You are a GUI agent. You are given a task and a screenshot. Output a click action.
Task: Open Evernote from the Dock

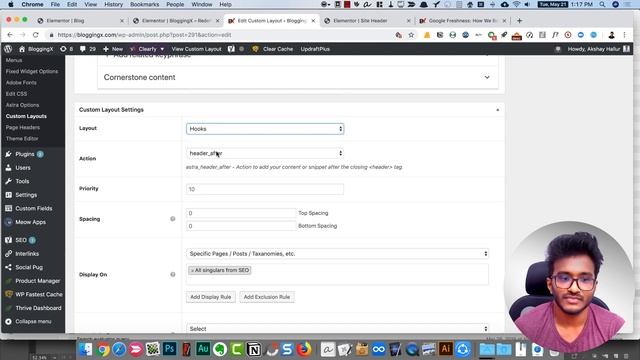(x=220, y=349)
